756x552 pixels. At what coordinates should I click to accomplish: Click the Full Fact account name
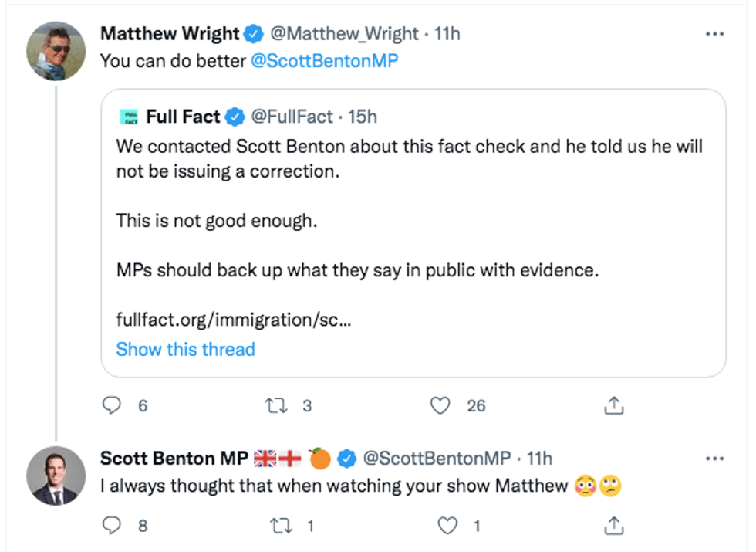tap(183, 117)
